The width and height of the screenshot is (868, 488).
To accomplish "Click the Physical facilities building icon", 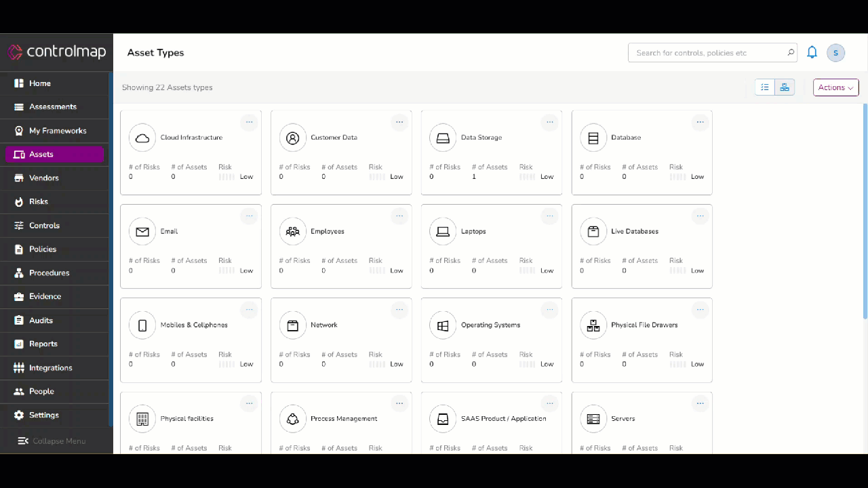I will point(142,419).
